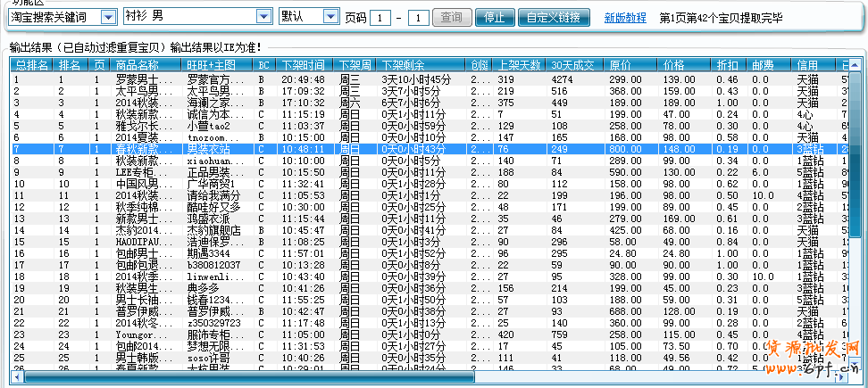The image size is (868, 388).
Task: Click the horizontal scrollbar left arrow
Action: (16, 376)
